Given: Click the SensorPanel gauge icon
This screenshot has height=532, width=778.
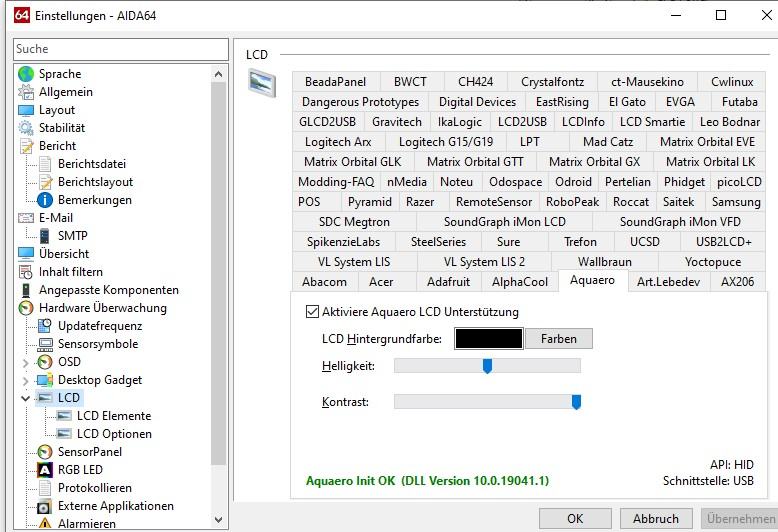Looking at the screenshot, I should 45,452.
